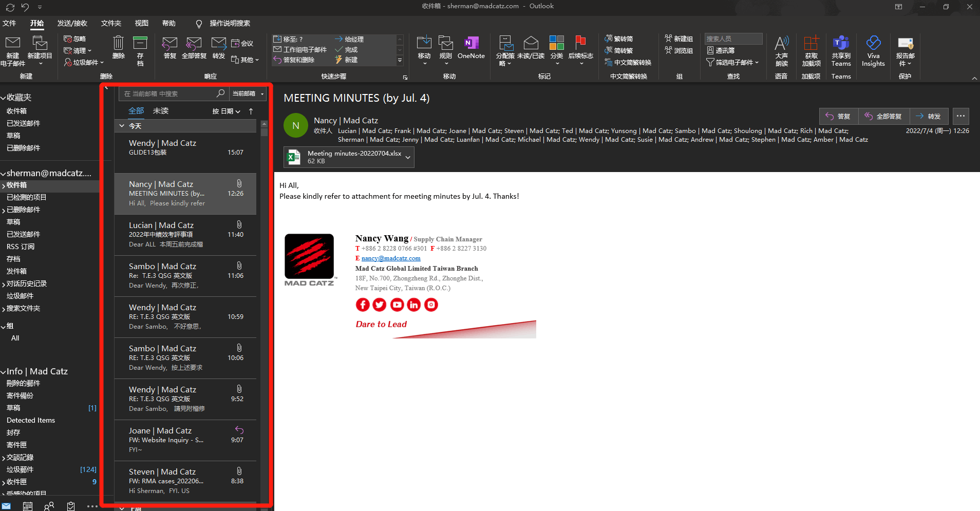
Task: Open the Help (帮助) ribbon tab
Action: click(168, 23)
